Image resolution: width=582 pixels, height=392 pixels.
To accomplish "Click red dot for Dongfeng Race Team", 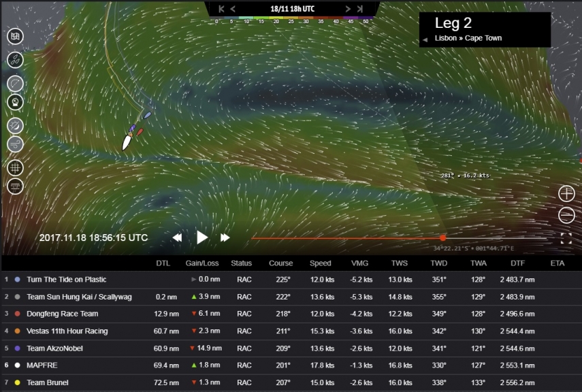I will (x=17, y=314).
